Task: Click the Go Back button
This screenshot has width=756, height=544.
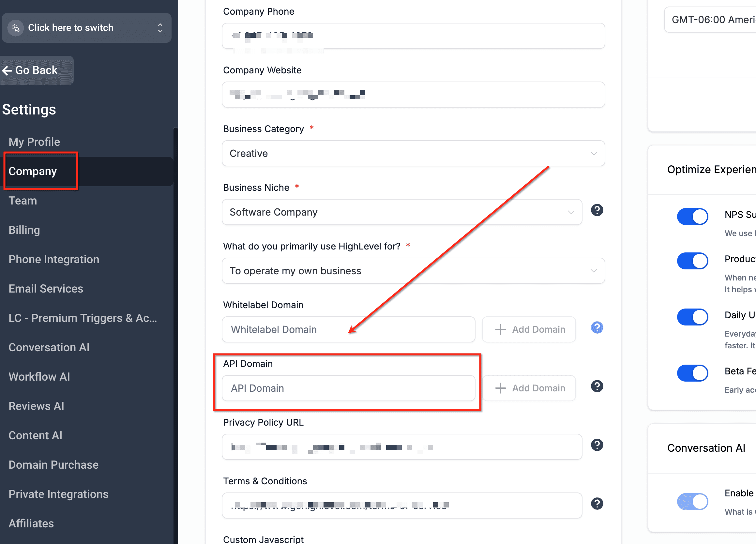Action: point(36,70)
